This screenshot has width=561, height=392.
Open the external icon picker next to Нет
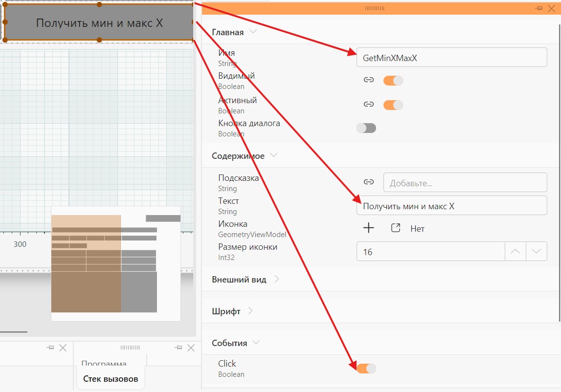click(395, 228)
